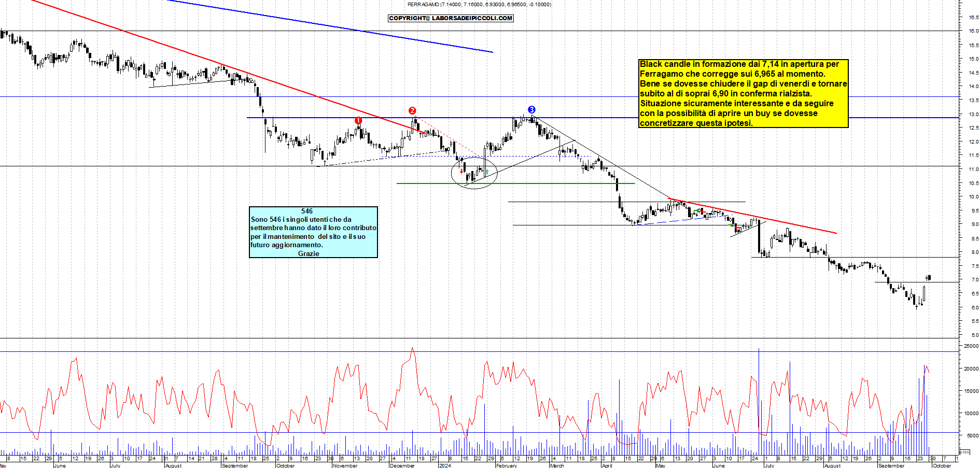Click the 16.0 price axis label
The image size is (980, 468).
974,31
